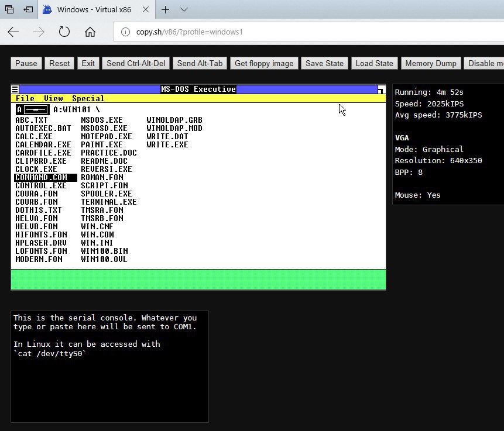The image size is (504, 431).
Task: Select README.DOC file
Action: (x=104, y=161)
